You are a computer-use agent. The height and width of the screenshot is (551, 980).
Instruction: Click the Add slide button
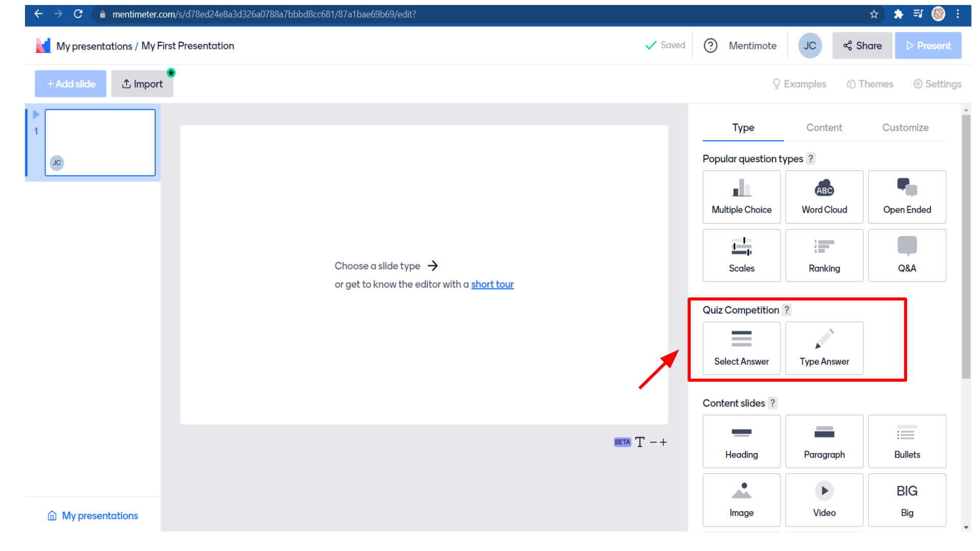point(70,84)
